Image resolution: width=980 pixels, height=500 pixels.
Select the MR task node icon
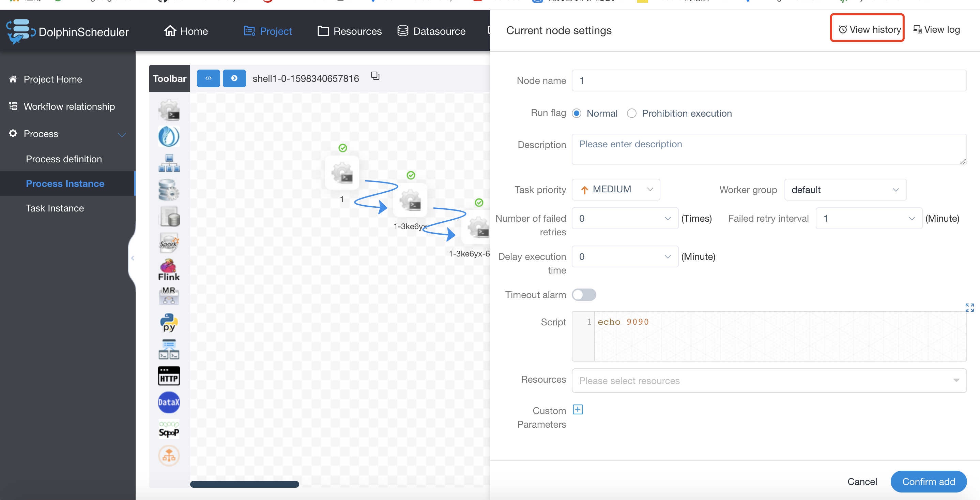[169, 295]
